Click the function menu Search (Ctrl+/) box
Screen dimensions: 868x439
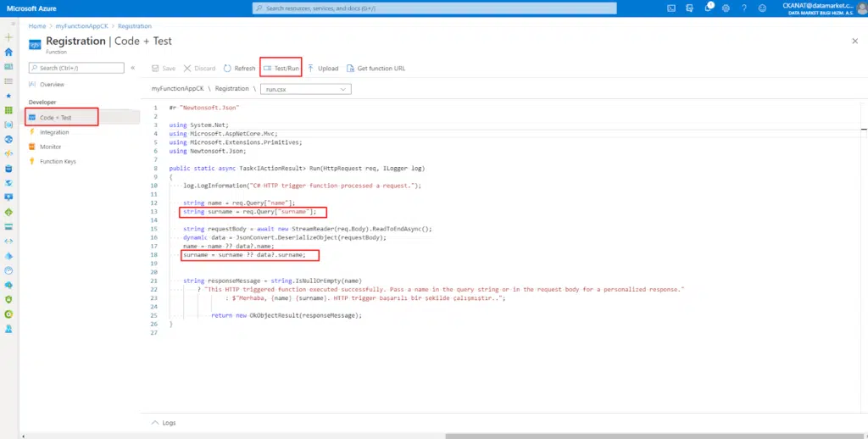pos(76,68)
